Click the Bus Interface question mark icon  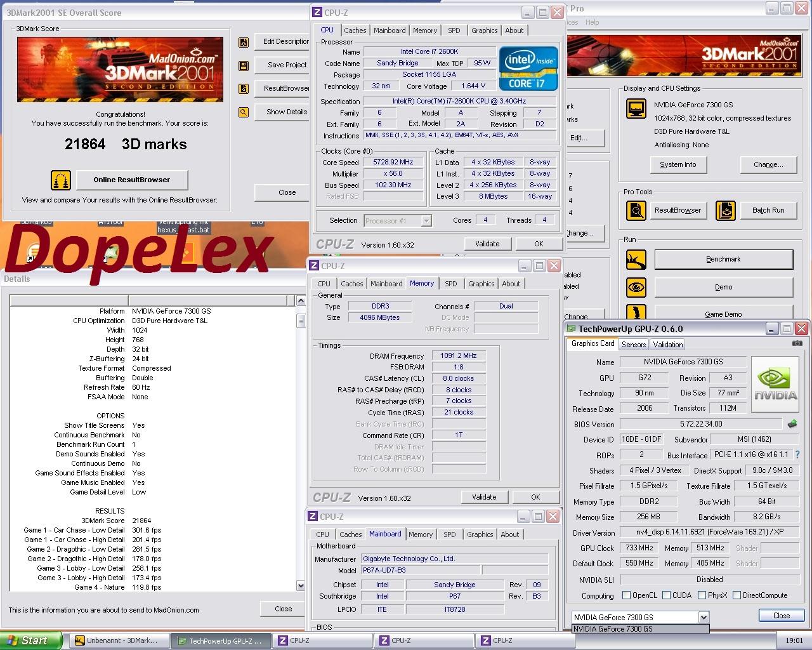[x=797, y=455]
